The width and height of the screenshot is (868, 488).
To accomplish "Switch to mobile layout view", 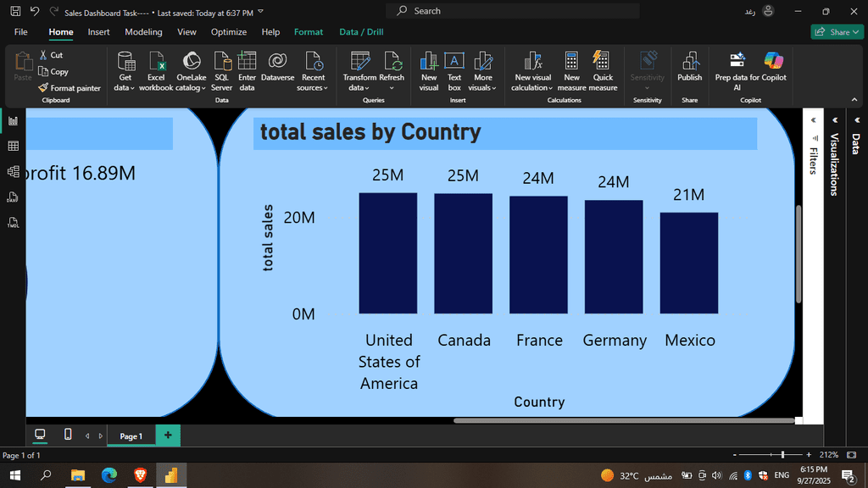I will [68, 435].
